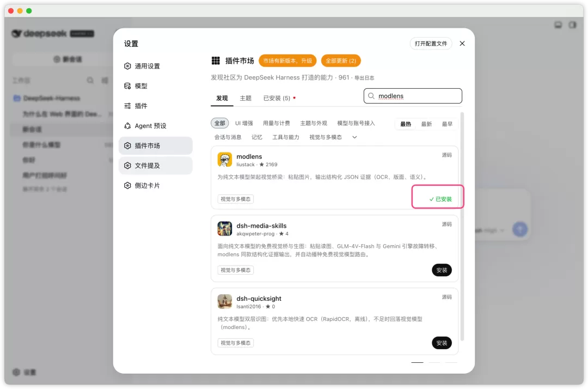Click the Agent 预设 icon
Screen dimensions: 588x389
pos(127,126)
